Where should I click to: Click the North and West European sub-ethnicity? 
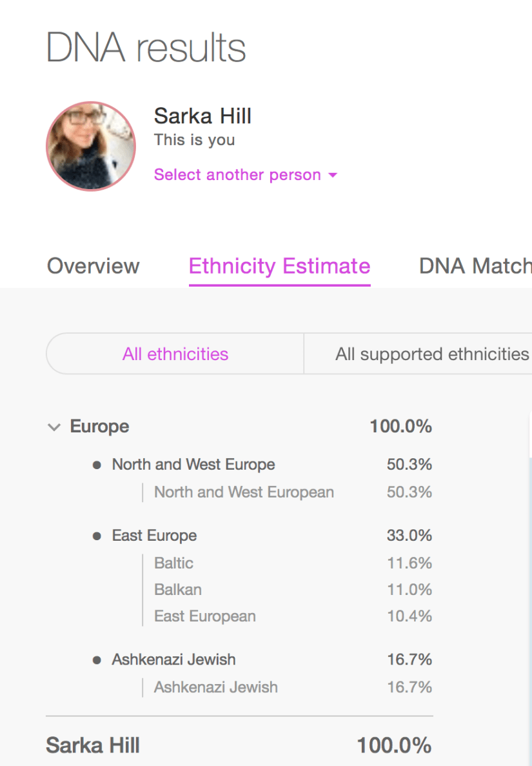[244, 492]
